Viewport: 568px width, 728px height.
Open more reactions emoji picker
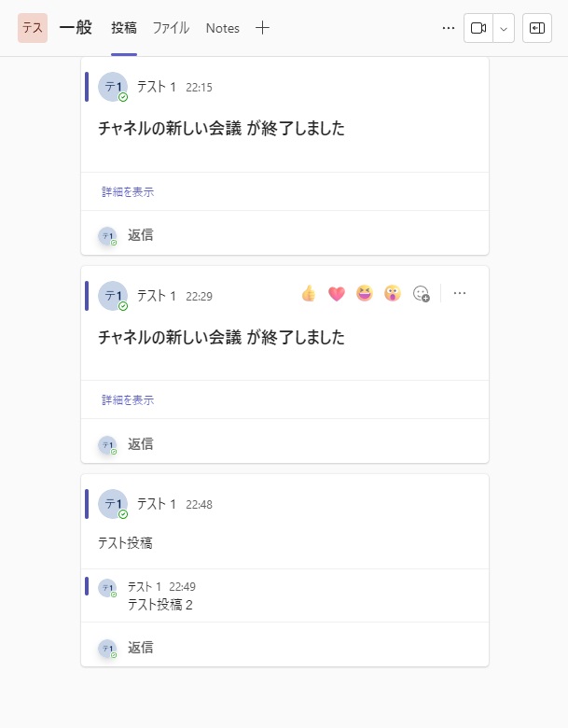coord(421,293)
